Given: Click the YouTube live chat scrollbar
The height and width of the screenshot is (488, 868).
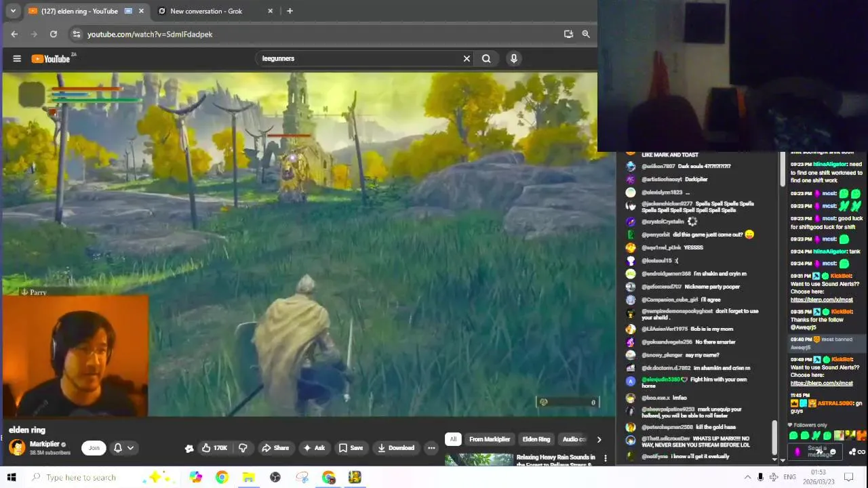Looking at the screenshot, I should [774, 437].
